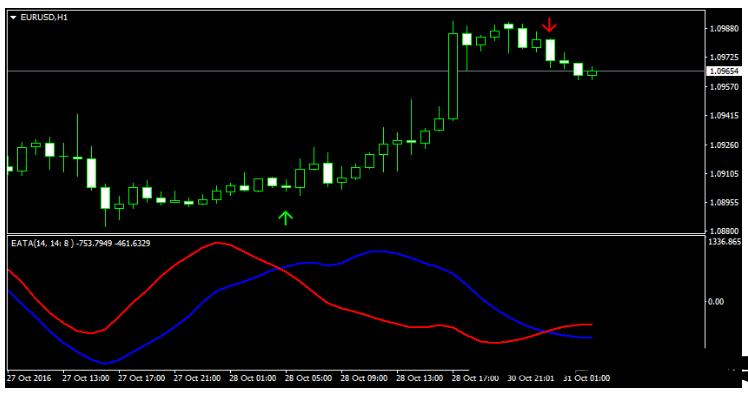Click the 30 Oct 21:01 time label
The height and width of the screenshot is (393, 748).
pos(531,378)
